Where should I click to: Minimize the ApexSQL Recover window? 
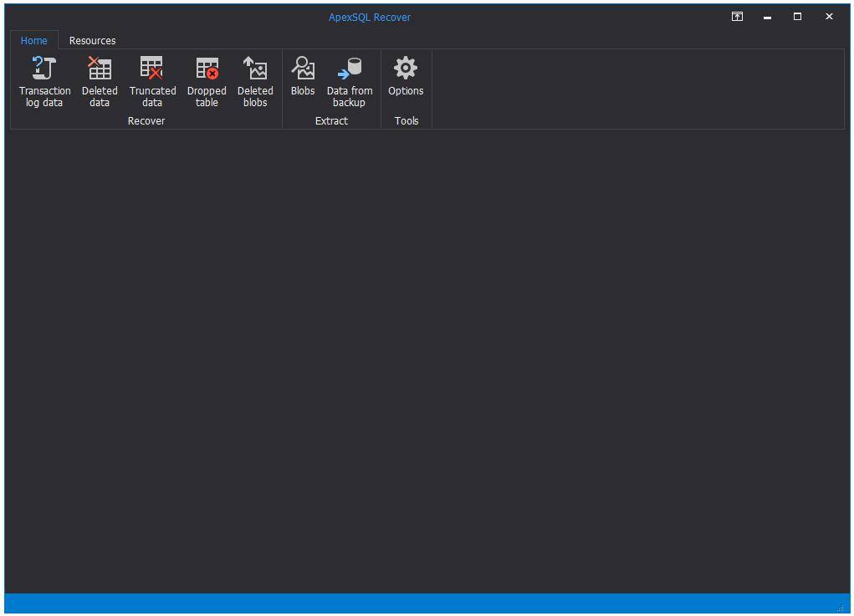[x=767, y=16]
